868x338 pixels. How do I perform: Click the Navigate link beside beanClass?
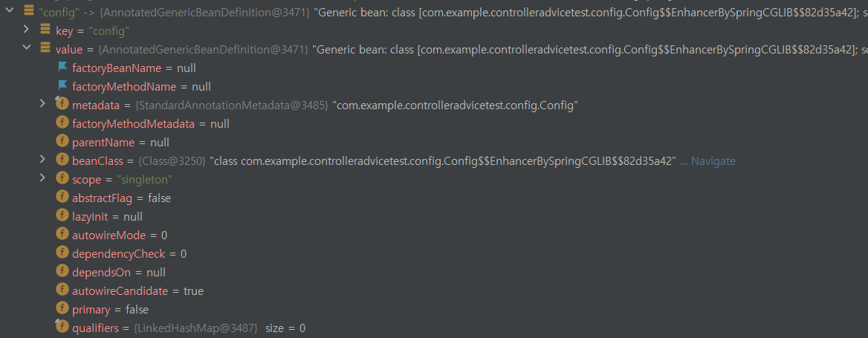(x=713, y=161)
